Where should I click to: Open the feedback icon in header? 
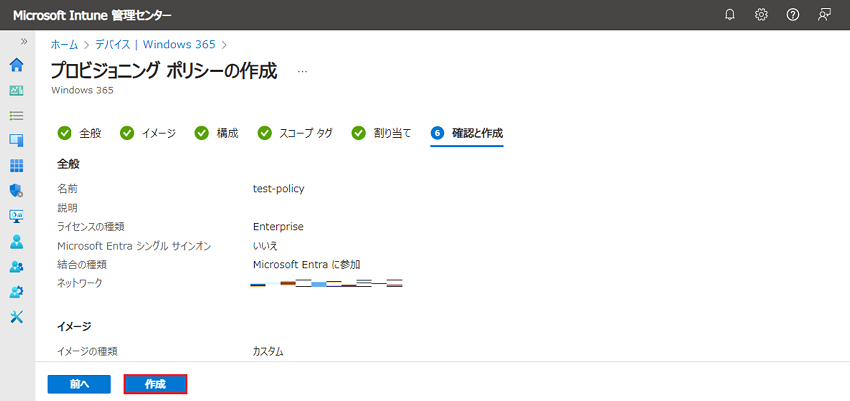click(x=824, y=15)
